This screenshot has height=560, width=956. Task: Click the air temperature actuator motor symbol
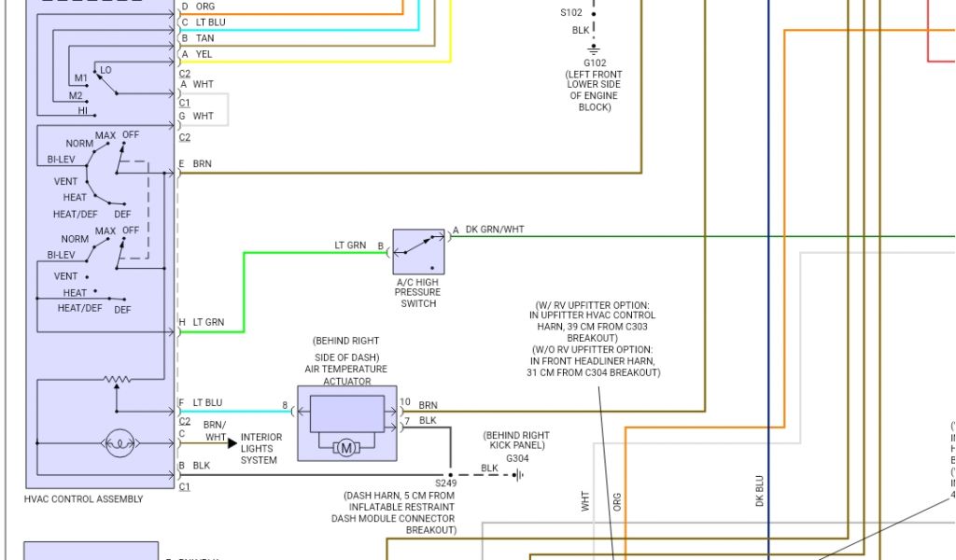(346, 448)
